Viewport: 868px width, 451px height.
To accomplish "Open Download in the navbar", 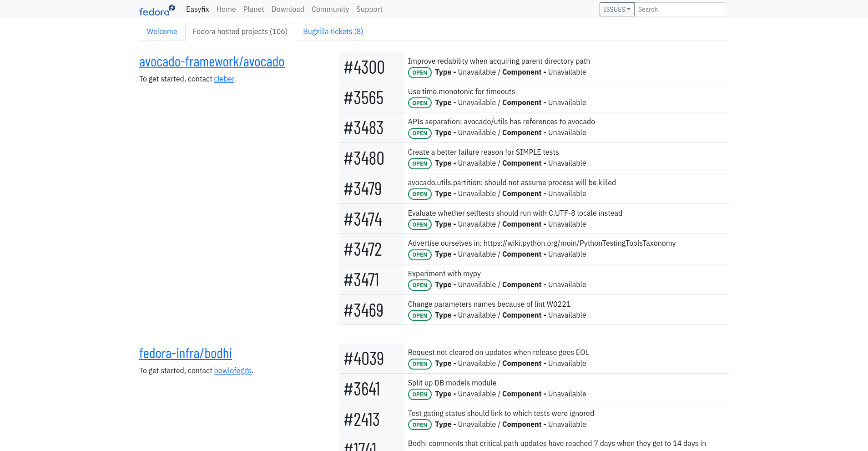I will pyautogui.click(x=288, y=9).
